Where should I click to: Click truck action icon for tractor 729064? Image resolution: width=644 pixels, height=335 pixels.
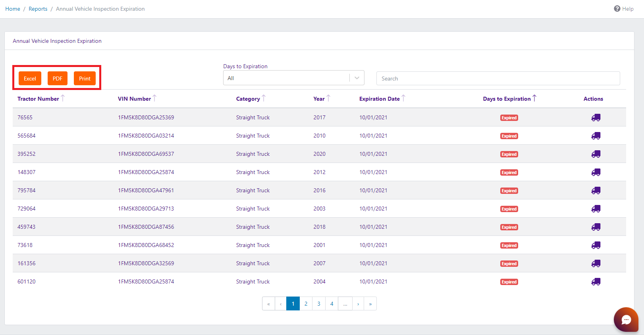(596, 209)
